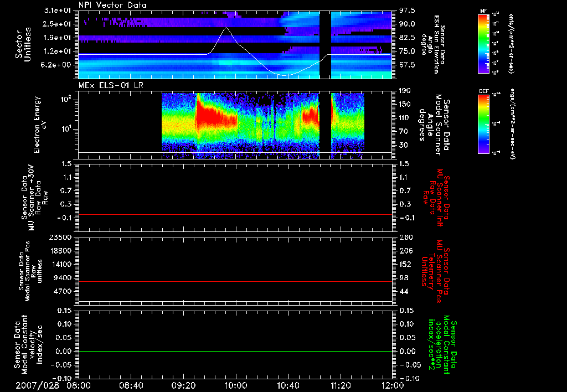Click the 14100 scanner position axis value
Screen dimensions: 567x392
point(60,264)
